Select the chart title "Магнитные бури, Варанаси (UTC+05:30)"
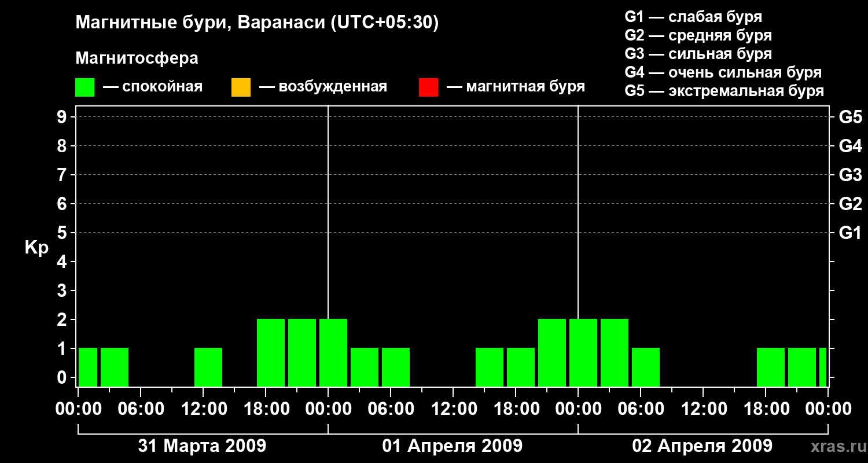Viewport: 868px width, 463px height. 257,23
